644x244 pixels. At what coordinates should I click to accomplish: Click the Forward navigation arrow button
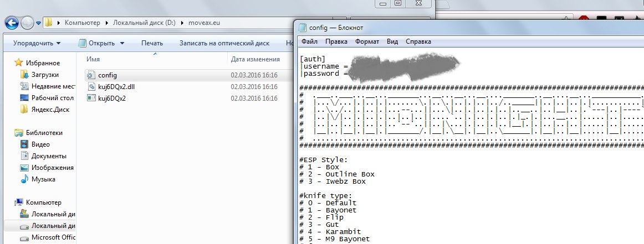28,23
